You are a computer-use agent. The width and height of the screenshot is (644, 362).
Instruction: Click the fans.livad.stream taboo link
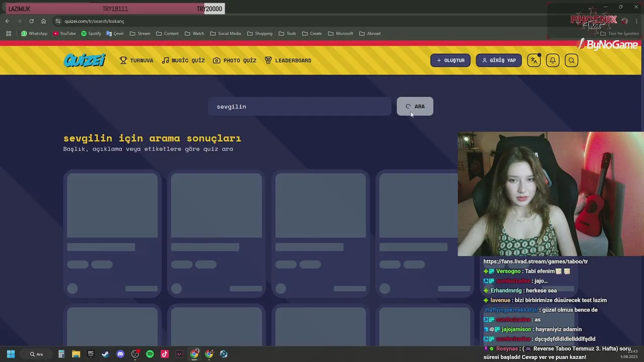coord(535,261)
